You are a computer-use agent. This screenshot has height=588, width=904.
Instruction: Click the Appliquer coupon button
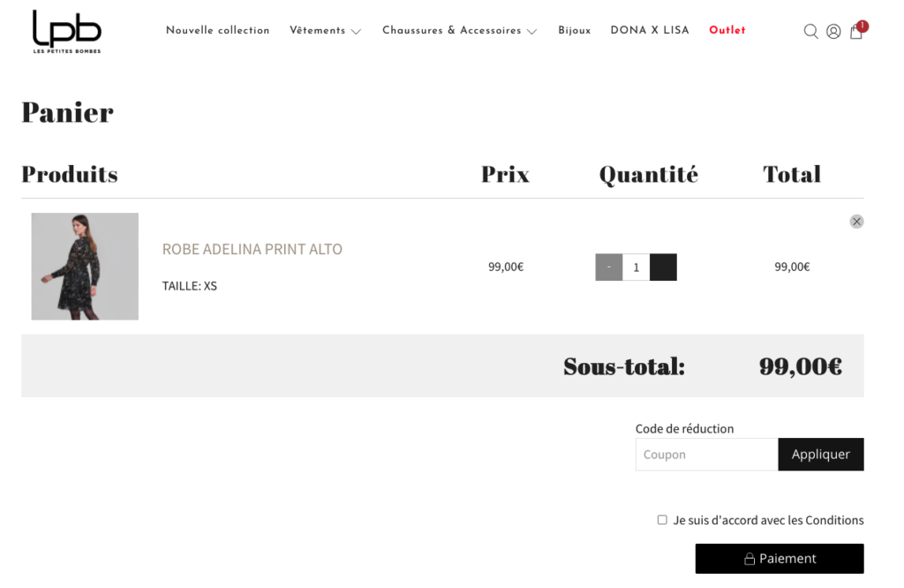click(x=820, y=455)
